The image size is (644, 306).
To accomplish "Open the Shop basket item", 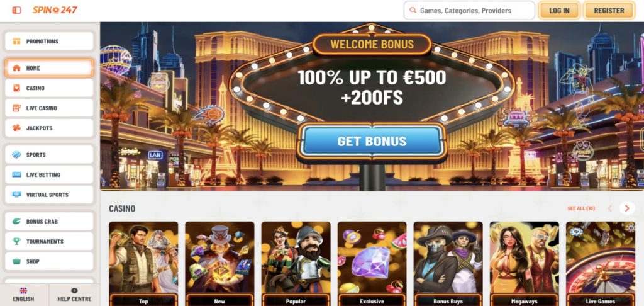I will tap(49, 261).
